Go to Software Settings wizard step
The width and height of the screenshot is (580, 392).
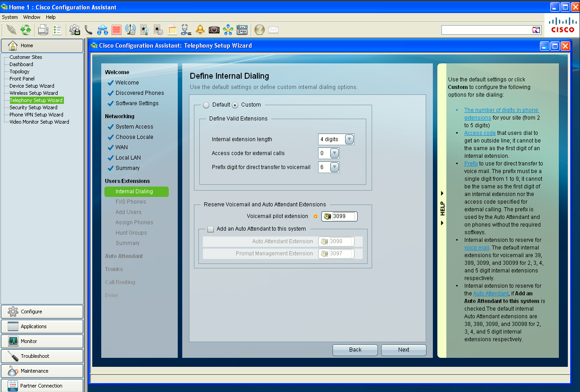click(x=137, y=103)
